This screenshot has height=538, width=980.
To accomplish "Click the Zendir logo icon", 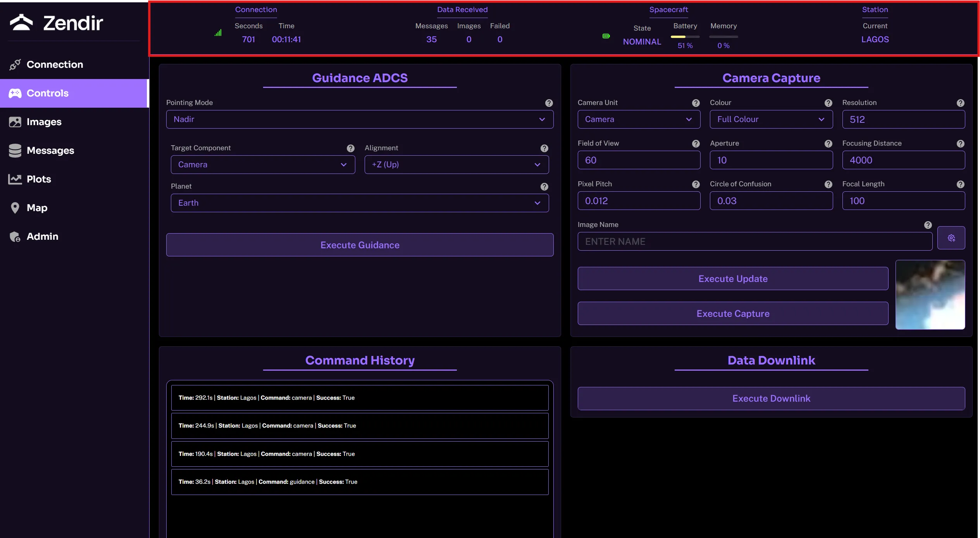I will pos(21,22).
